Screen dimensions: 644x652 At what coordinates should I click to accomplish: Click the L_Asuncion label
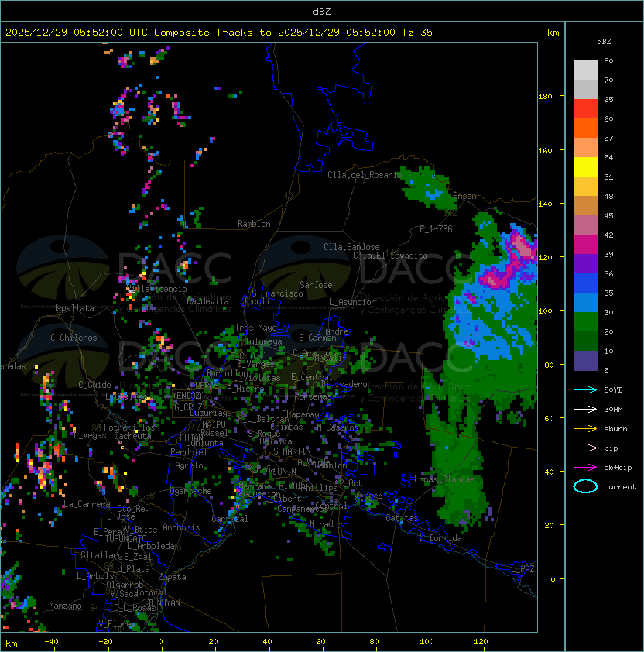352,302
